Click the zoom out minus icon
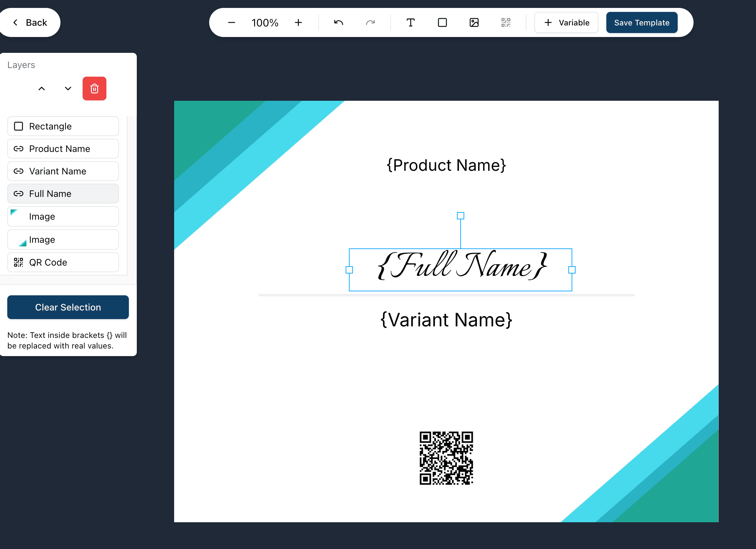Screen dimensions: 756x549 click(231, 23)
